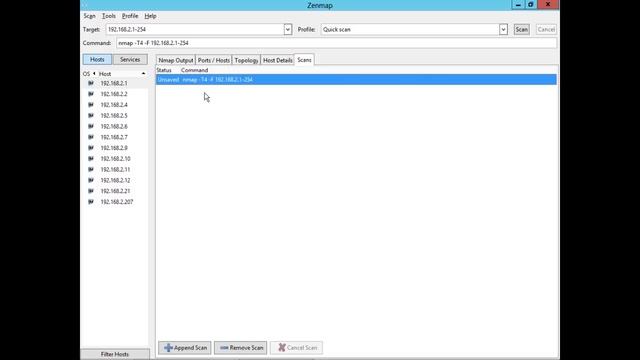Select host 192.168.2.6 in the list
The width and height of the screenshot is (640, 360).
point(115,127)
